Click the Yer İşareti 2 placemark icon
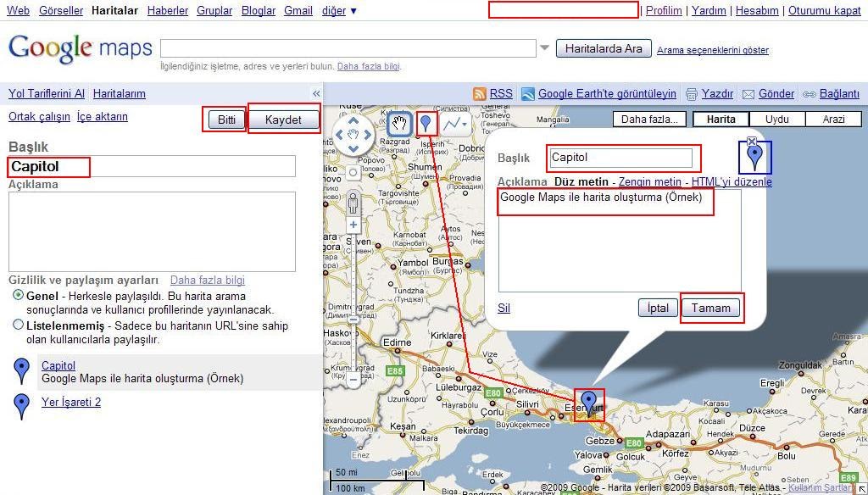Screen dimensions: 868x495 [21, 406]
